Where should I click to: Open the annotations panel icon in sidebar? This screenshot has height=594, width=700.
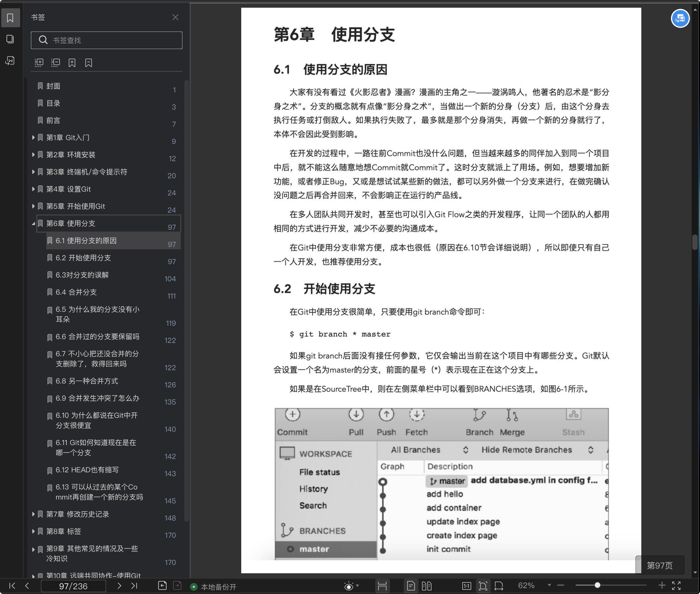pyautogui.click(x=10, y=61)
